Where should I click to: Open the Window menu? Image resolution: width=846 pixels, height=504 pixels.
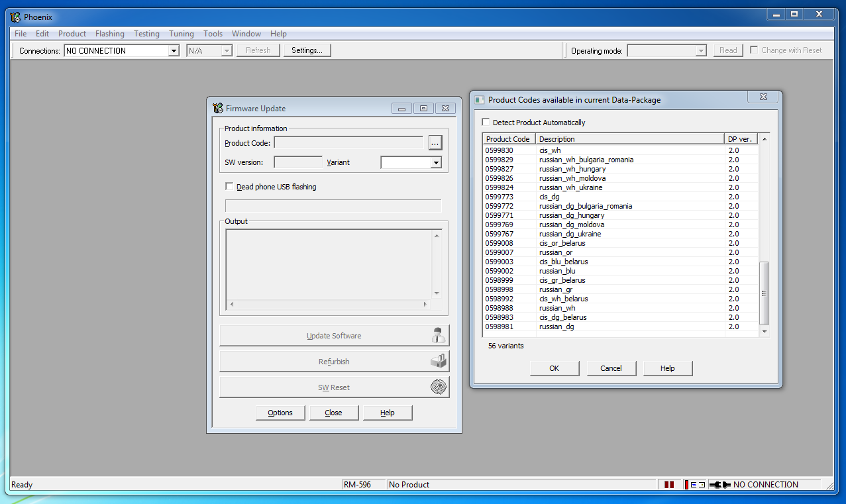point(246,34)
